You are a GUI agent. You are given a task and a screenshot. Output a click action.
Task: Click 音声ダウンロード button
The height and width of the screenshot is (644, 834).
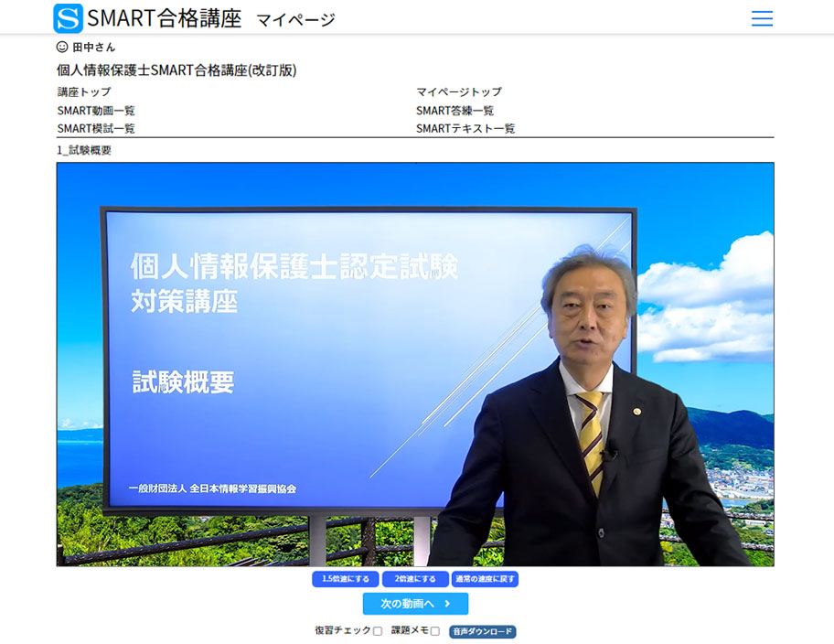point(483,631)
